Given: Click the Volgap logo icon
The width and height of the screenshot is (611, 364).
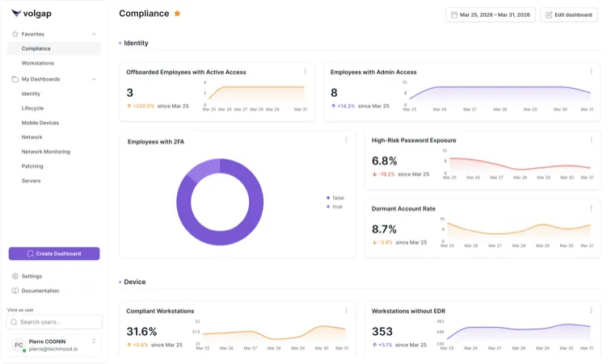Looking at the screenshot, I should point(16,13).
